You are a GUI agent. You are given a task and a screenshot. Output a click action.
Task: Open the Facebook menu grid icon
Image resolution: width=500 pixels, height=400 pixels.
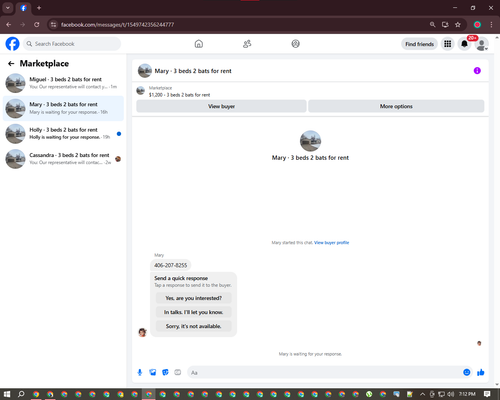(448, 44)
